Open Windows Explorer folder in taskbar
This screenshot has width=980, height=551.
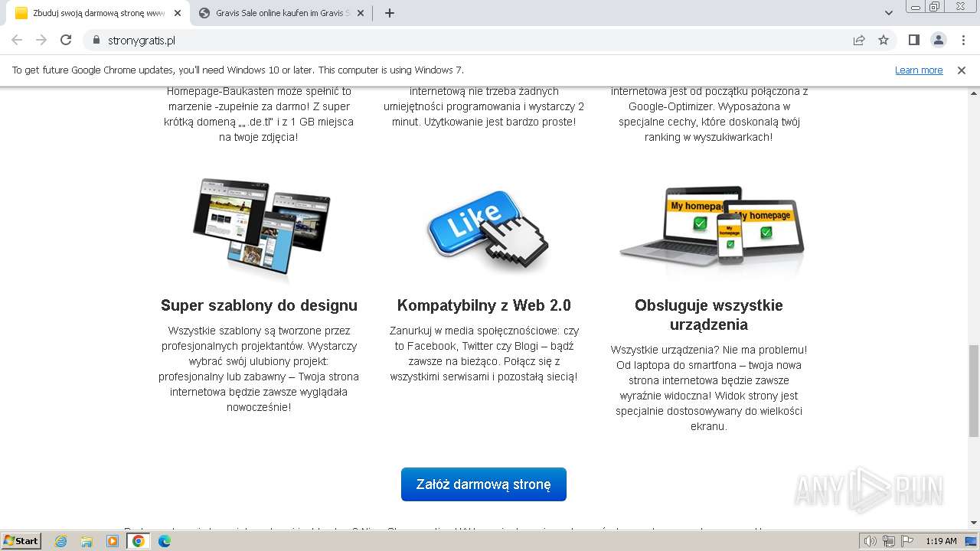click(87, 541)
